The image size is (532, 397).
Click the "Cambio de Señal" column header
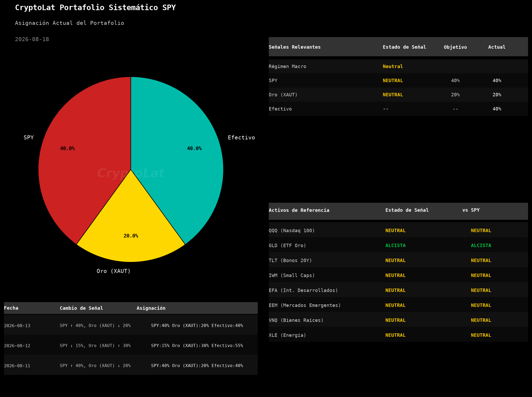pyautogui.click(x=81, y=308)
